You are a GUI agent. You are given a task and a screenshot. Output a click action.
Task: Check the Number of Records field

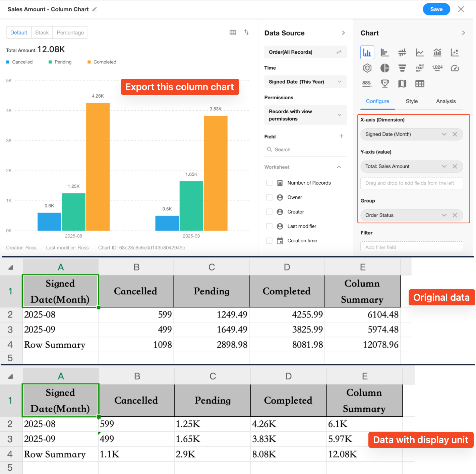coord(269,183)
